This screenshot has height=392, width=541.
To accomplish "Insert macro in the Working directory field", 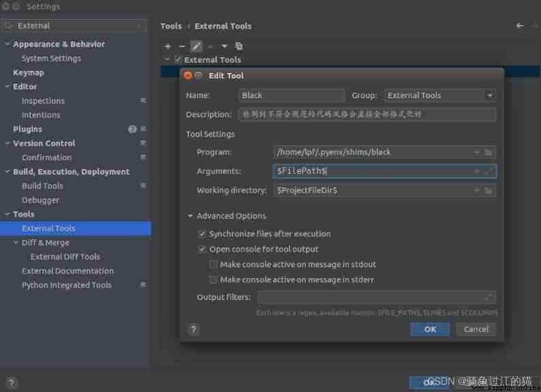I will coord(477,190).
